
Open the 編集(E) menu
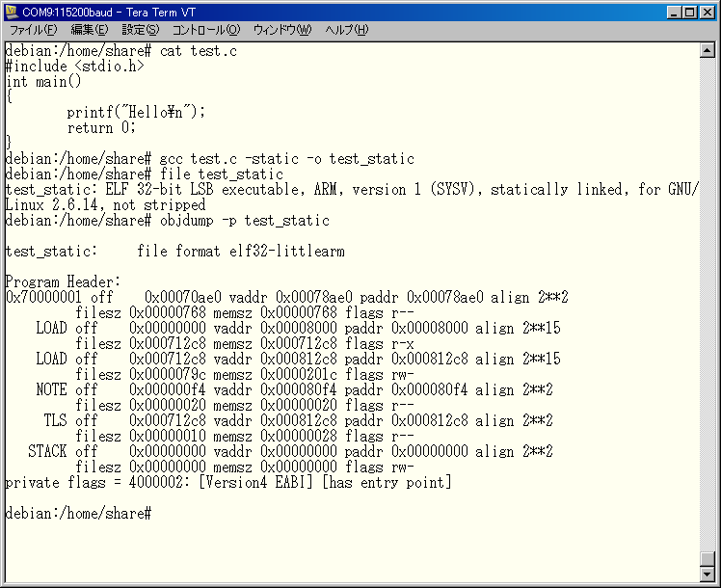pyautogui.click(x=90, y=30)
